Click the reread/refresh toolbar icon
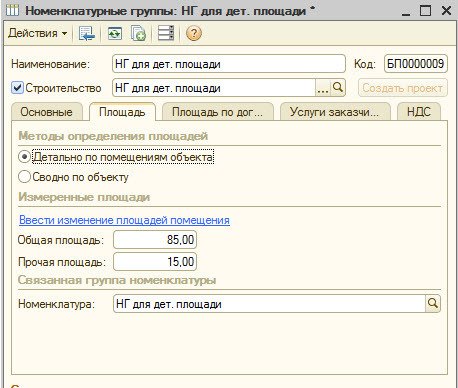 coord(115,33)
